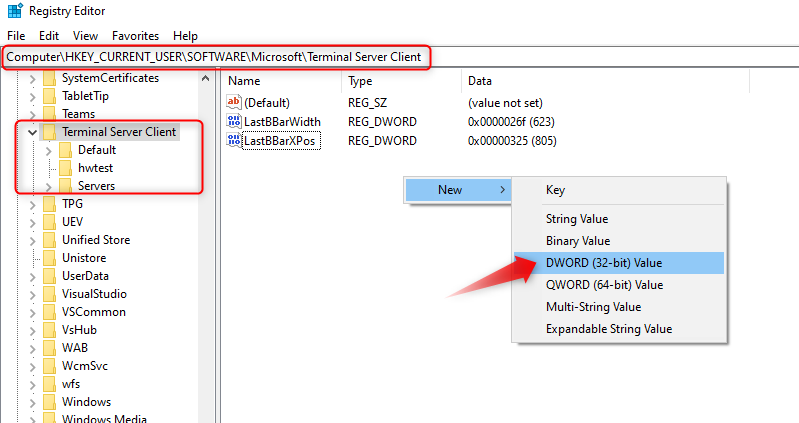Image resolution: width=799 pixels, height=423 pixels.
Task: Click data value 0x00000325 (805)
Action: tap(512, 141)
